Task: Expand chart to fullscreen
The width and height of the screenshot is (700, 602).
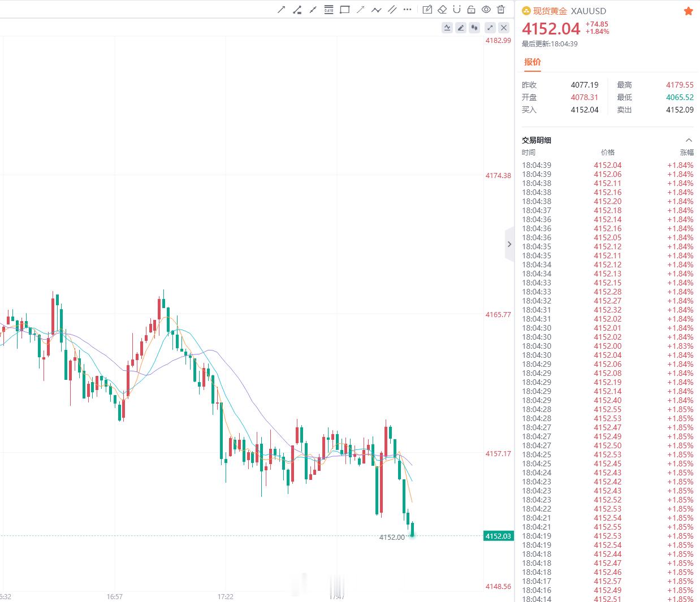Action: coord(490,27)
